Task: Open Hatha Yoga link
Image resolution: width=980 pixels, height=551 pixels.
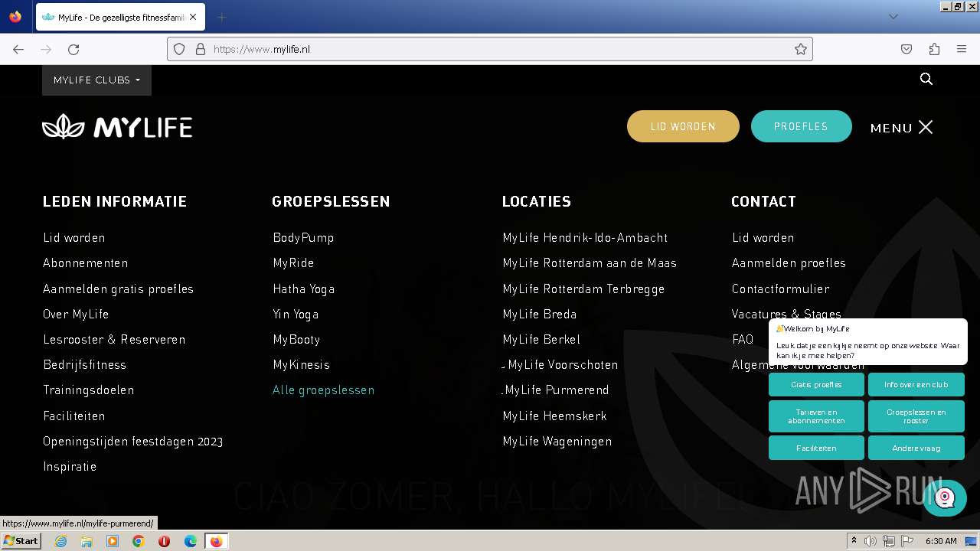Action: click(304, 289)
